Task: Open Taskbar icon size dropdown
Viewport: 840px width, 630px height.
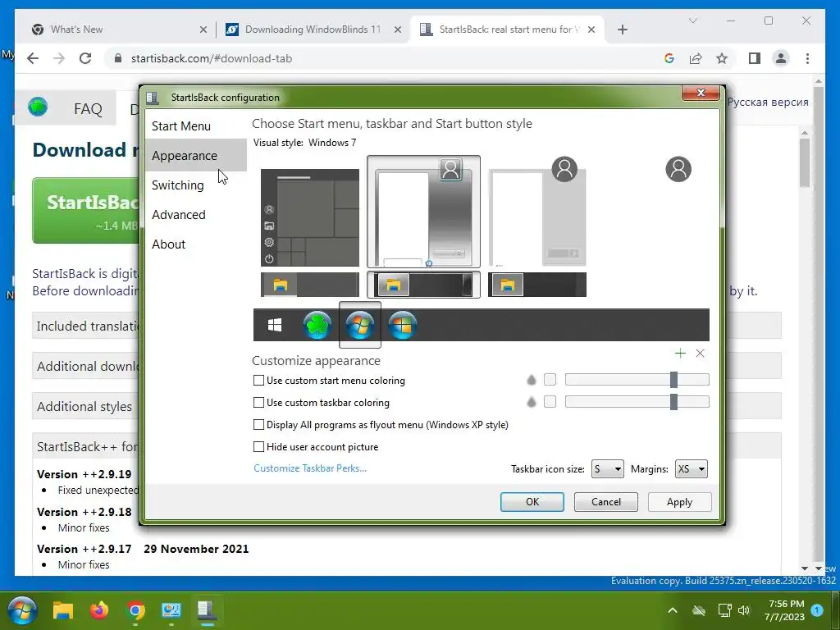Action: [x=608, y=469]
